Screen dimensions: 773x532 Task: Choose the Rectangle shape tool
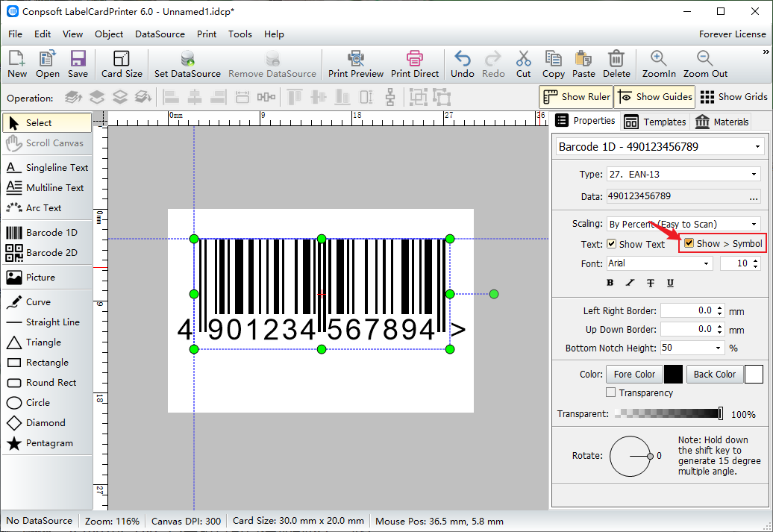click(47, 363)
